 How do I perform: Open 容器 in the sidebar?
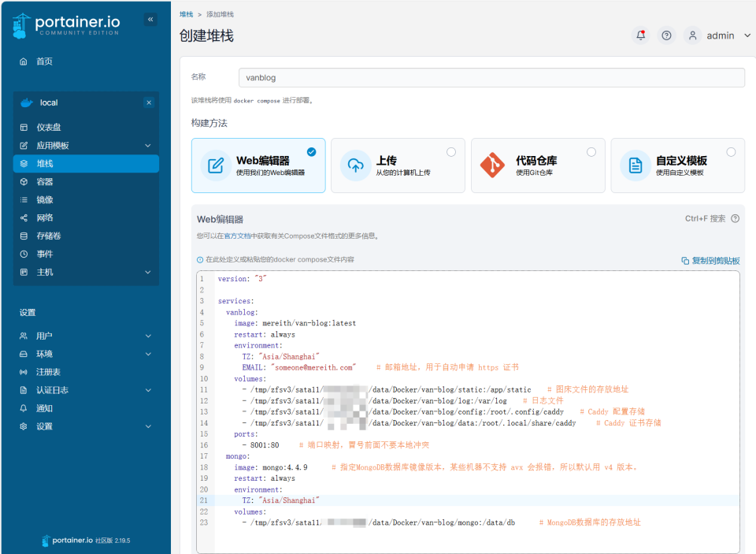(x=45, y=182)
